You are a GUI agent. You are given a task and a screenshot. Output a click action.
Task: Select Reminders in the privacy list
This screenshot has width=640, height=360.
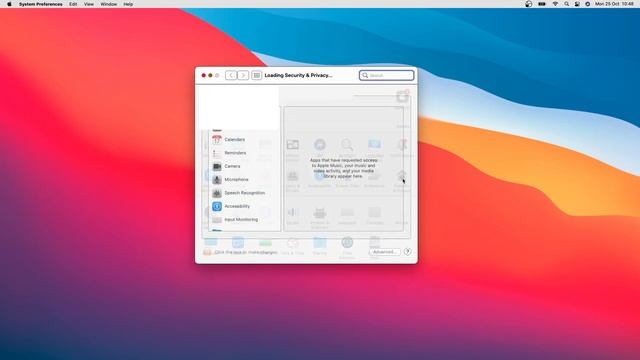[x=244, y=153]
